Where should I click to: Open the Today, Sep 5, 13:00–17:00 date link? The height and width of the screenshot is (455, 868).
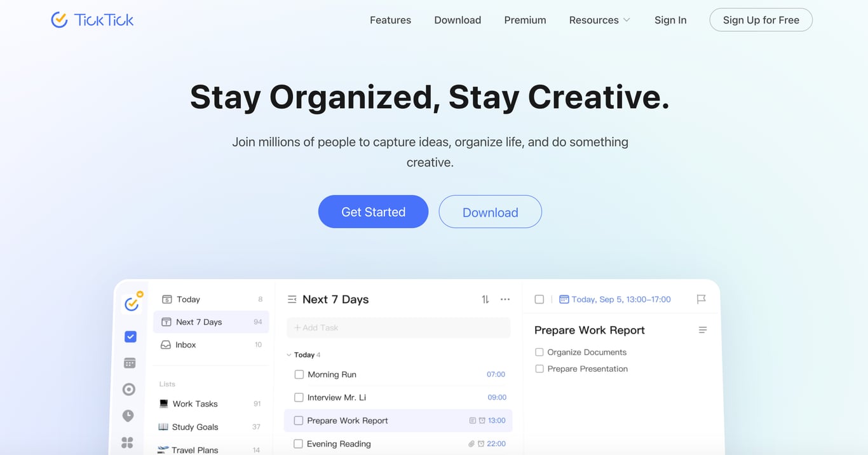coord(621,299)
